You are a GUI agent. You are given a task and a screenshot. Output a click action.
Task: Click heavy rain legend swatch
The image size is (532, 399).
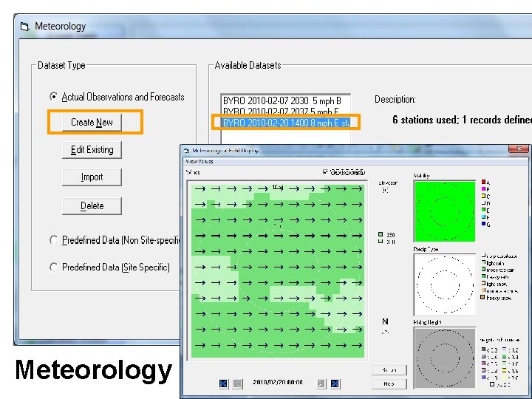click(x=483, y=276)
